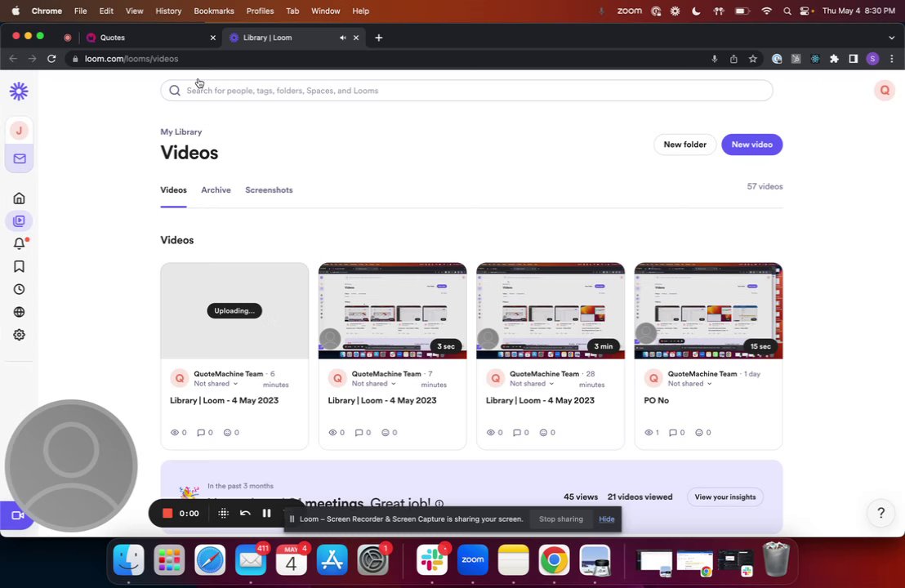Select the J workspace avatar in sidebar
The image size is (905, 588).
click(19, 131)
